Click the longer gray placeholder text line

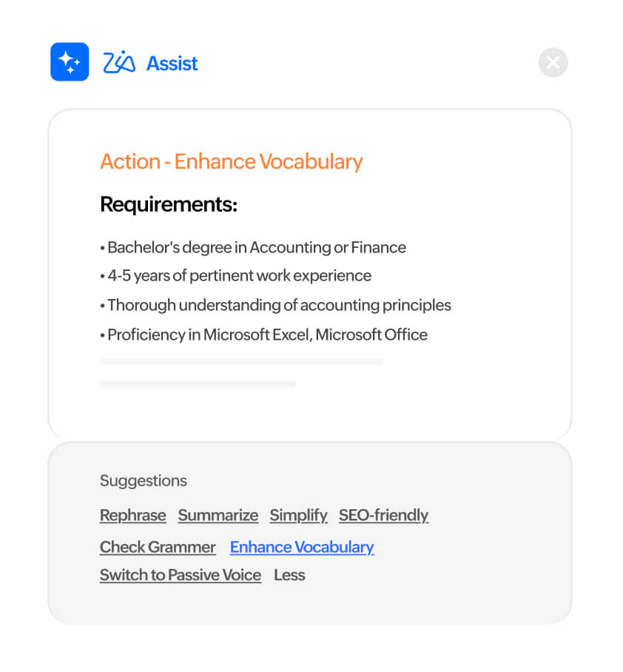(241, 361)
